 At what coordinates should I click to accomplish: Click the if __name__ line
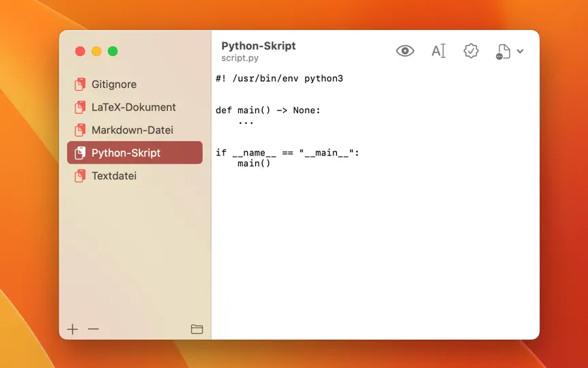287,153
